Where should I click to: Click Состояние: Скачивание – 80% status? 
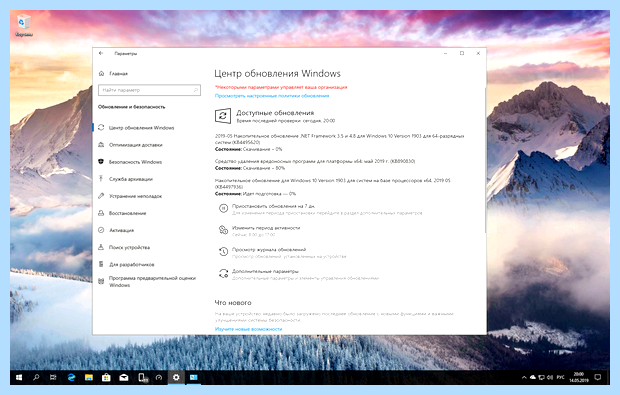point(250,168)
